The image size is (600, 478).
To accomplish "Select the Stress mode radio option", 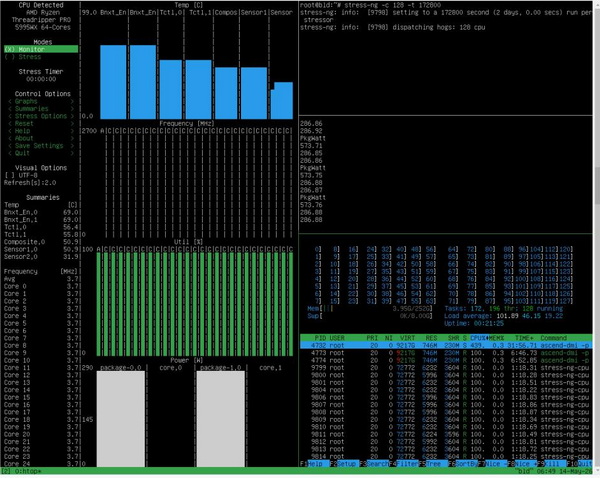I will 23,57.
